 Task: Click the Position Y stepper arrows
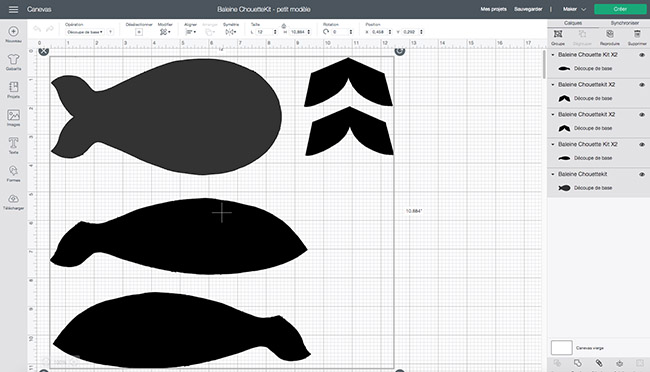pyautogui.click(x=421, y=32)
